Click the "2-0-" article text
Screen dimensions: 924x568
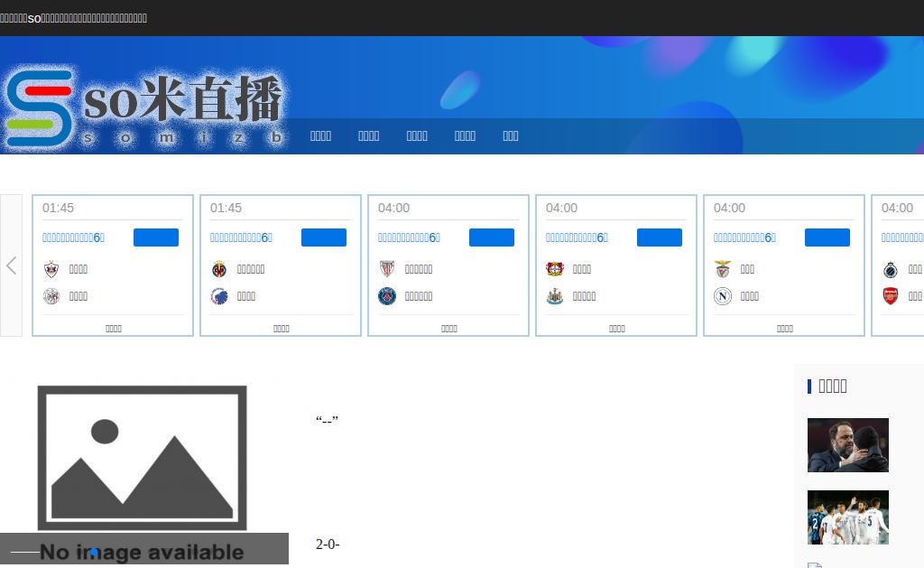[x=328, y=545]
